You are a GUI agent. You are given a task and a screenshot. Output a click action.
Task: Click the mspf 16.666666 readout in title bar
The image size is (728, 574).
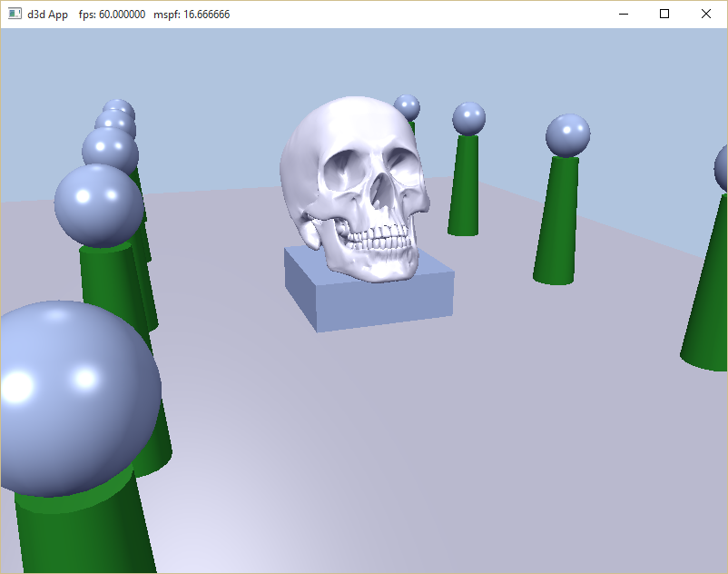tap(192, 15)
